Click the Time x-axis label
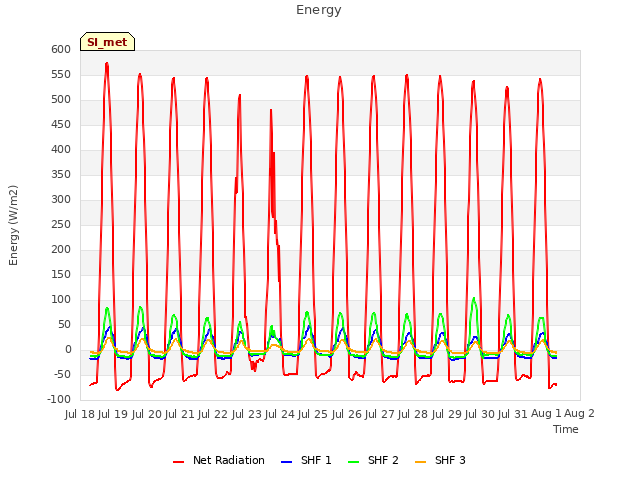Viewport: 640px width, 480px height. [566, 429]
